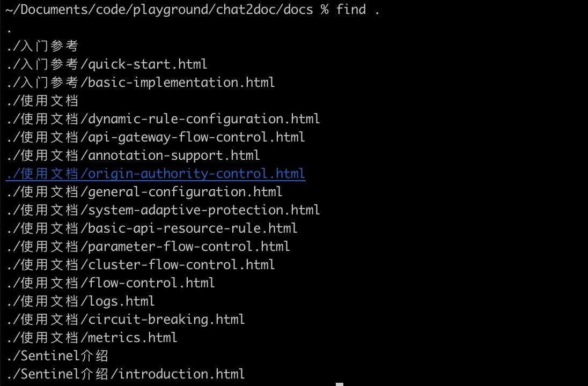Click the quick-start.html file path
The height and width of the screenshot is (386, 588).
coord(107,64)
